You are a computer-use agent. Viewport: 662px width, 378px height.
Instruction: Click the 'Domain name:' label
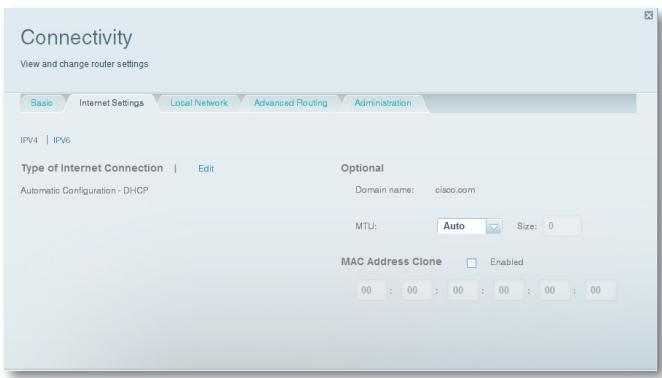point(385,190)
